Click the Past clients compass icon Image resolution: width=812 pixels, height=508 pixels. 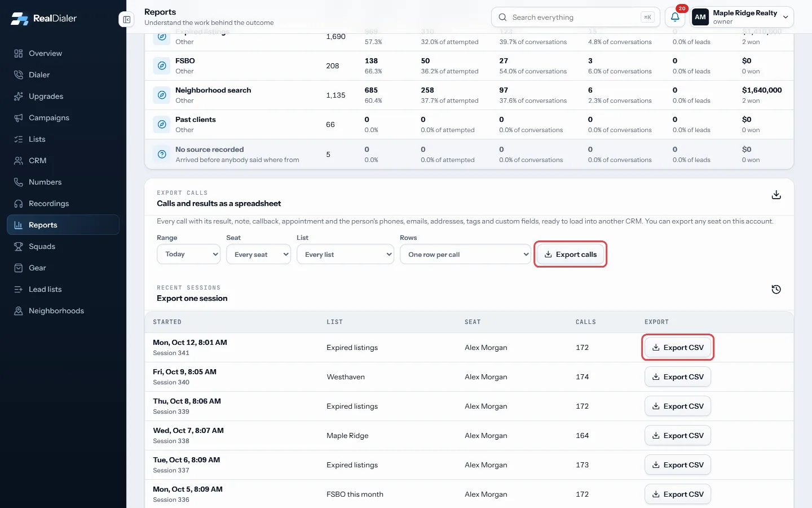click(162, 125)
